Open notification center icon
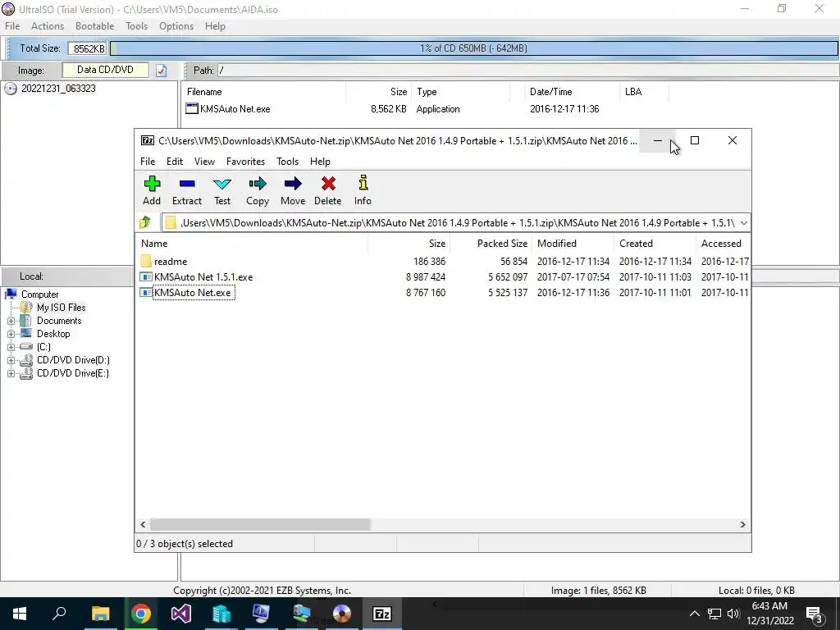This screenshot has height=630, width=840. pyautogui.click(x=815, y=614)
